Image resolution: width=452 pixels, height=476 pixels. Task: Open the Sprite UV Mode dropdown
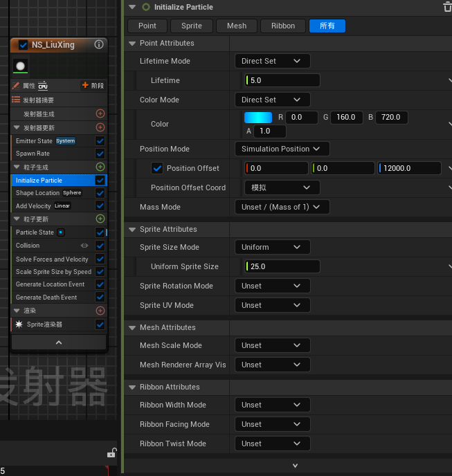273,305
